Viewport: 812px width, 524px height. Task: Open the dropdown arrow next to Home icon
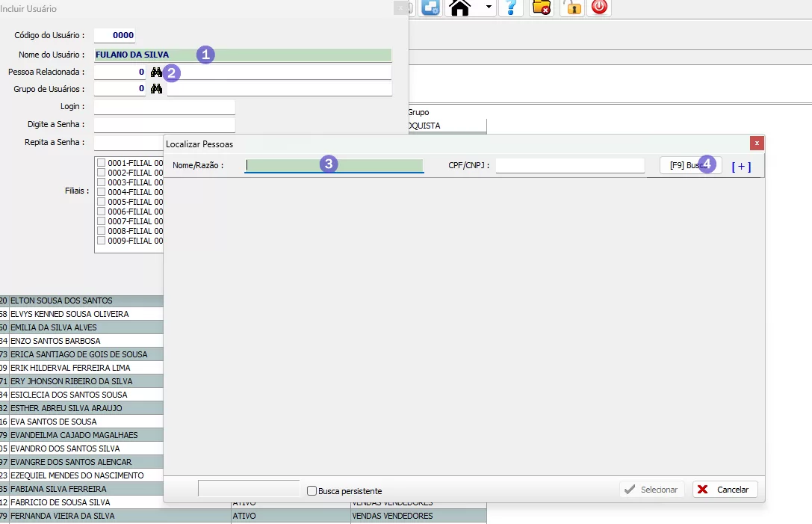tap(489, 7)
